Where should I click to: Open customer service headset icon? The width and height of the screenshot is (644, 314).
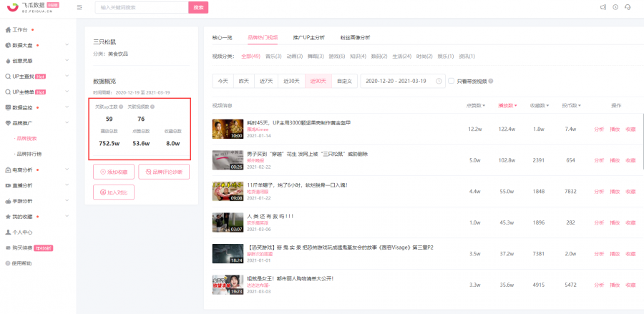tap(627, 7)
